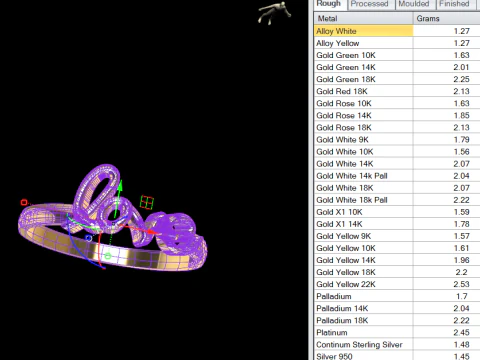Switch to the Processed tab
Image resolution: width=480 pixels, height=360 pixels.
(x=369, y=4)
